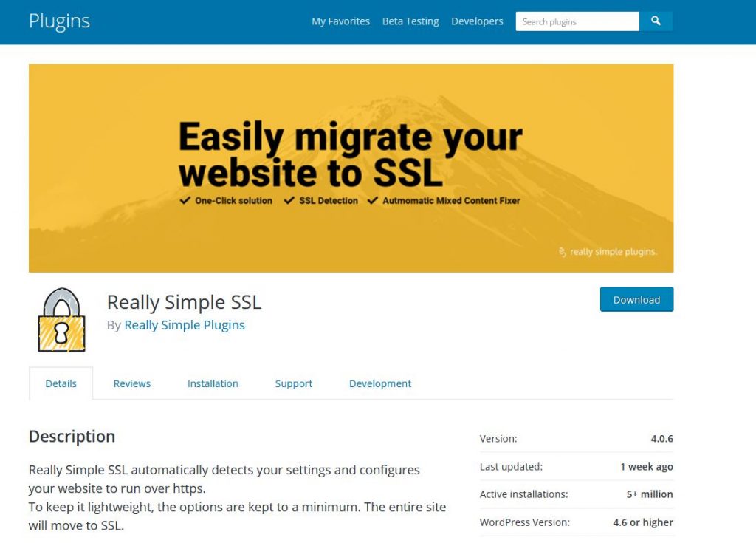Click the One-Click solution checkmark icon
The height and width of the screenshot is (543, 756).
[x=186, y=199]
